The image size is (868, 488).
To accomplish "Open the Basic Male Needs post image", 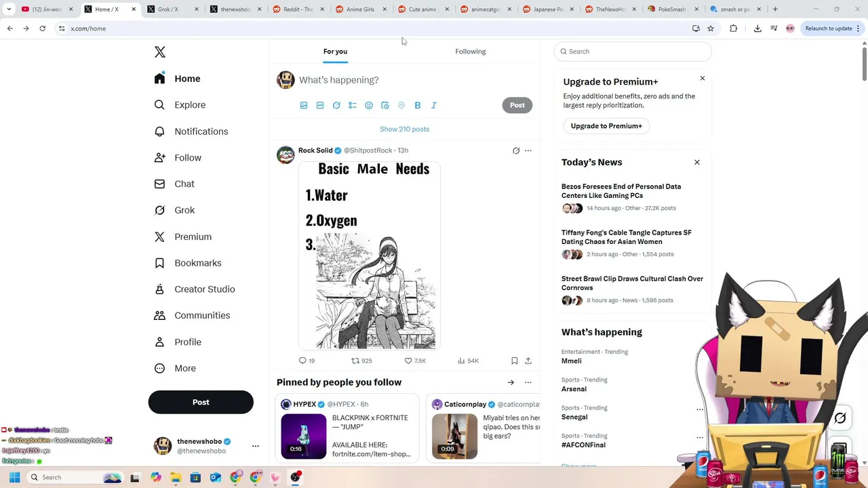I will pos(370,256).
